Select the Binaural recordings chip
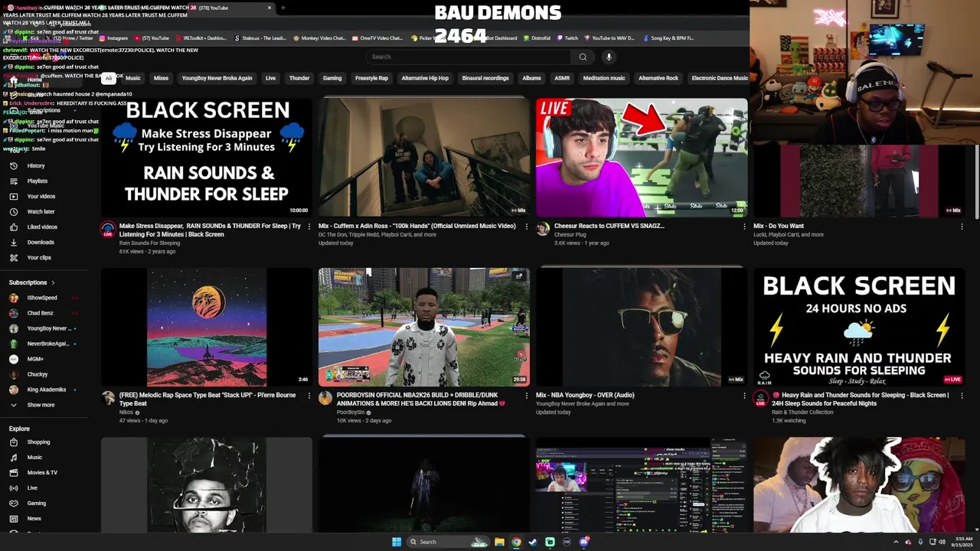This screenshot has width=980, height=551. click(485, 78)
